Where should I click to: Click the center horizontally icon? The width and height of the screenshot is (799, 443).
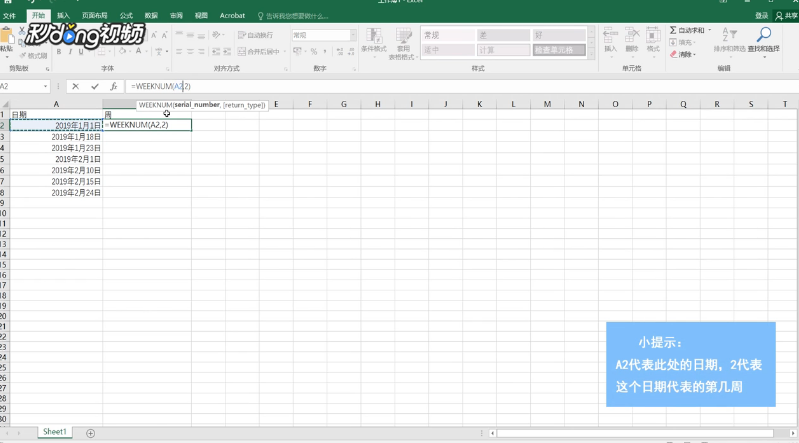pos(190,51)
